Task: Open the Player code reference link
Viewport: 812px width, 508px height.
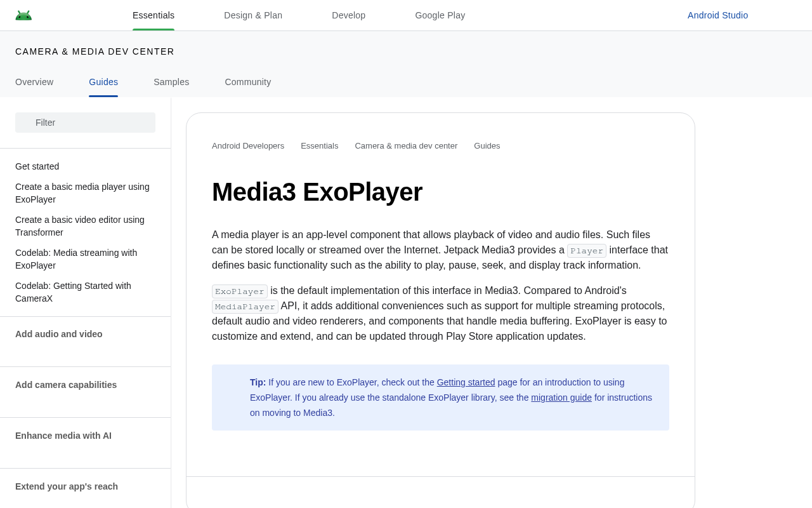Action: (x=587, y=251)
